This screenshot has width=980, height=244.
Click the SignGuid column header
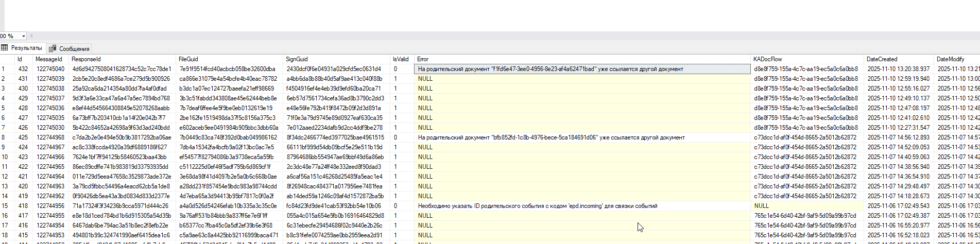click(296, 59)
